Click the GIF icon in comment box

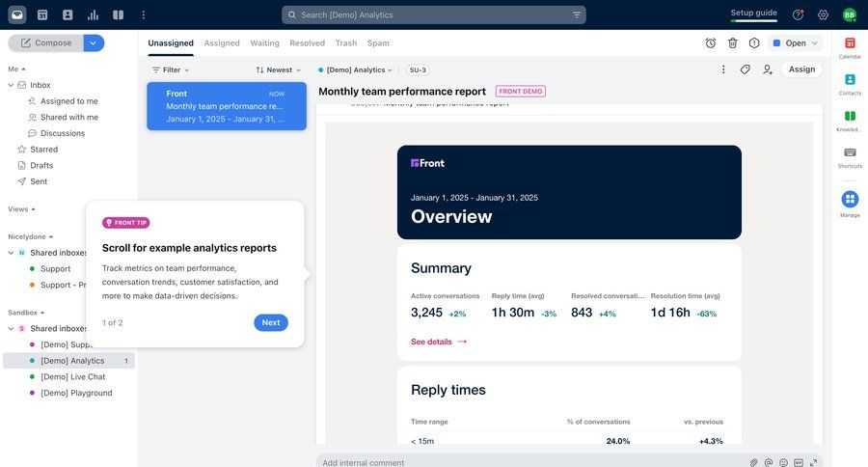coord(799,462)
